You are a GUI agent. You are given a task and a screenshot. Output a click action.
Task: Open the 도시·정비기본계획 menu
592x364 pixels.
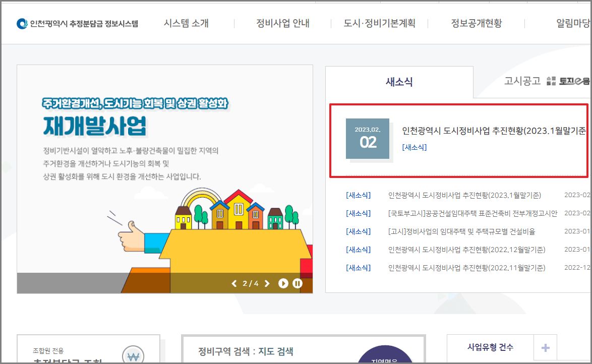pyautogui.click(x=379, y=22)
